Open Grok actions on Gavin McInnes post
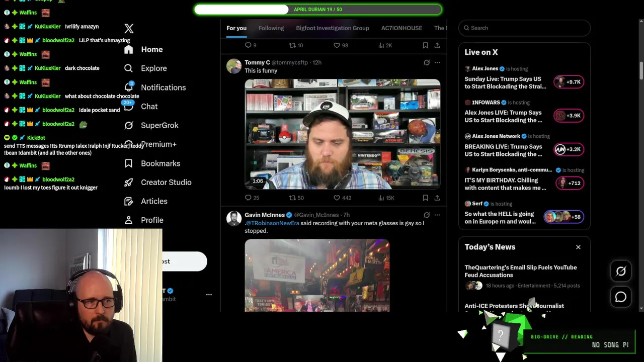The width and height of the screenshot is (644, 362). point(427,215)
